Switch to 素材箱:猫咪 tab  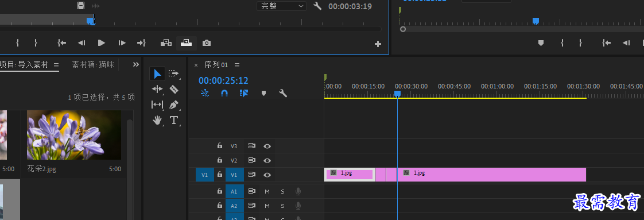(93, 64)
